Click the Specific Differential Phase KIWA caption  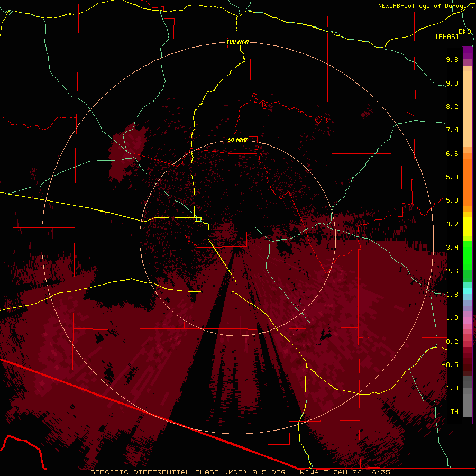[240, 472]
